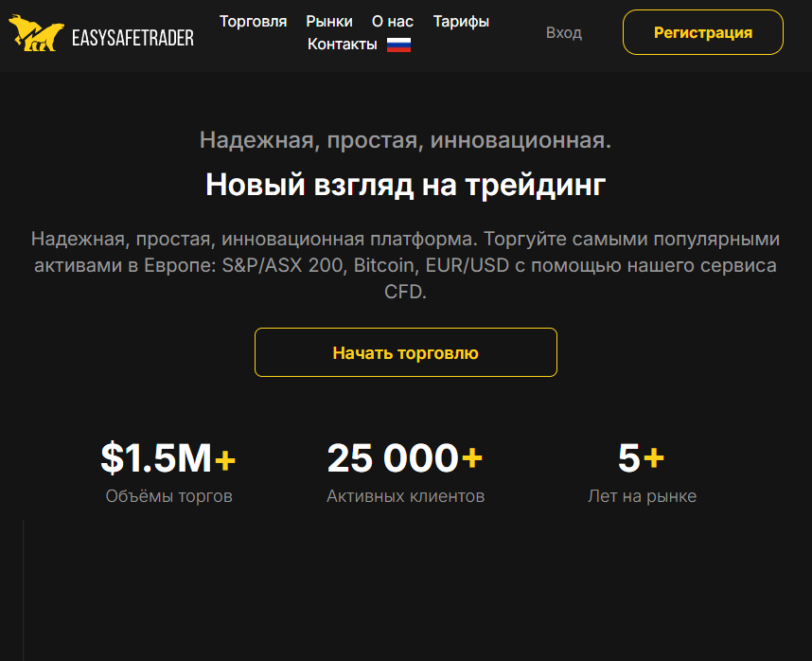
Task: Click the Объёмы торгов label
Action: coord(168,496)
